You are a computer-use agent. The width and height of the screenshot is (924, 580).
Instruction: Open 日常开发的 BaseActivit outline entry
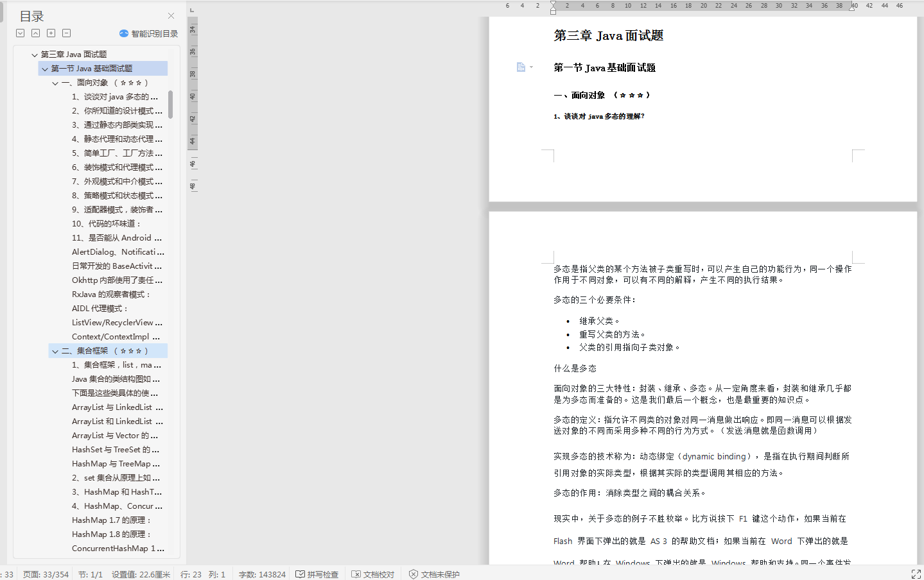[117, 266]
